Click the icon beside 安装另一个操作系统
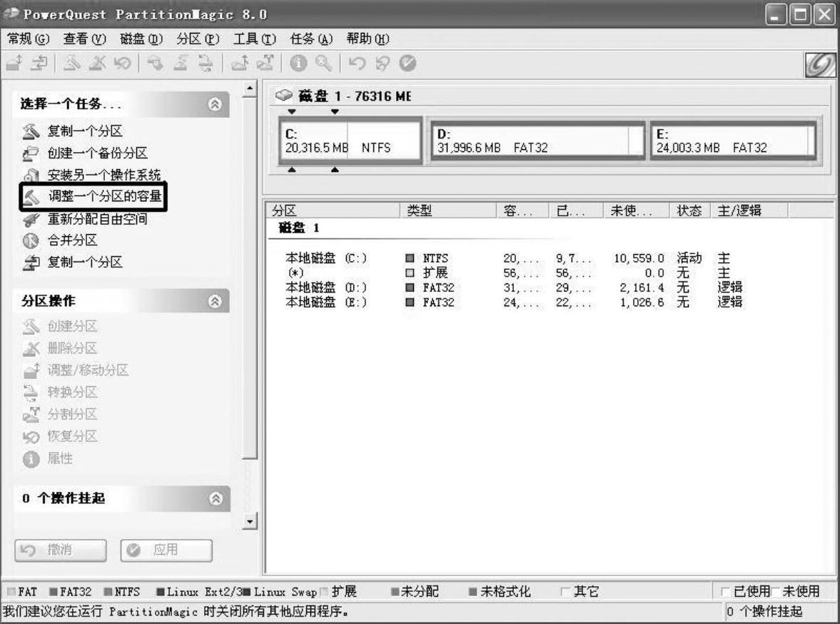This screenshot has height=624, width=840. (x=31, y=176)
